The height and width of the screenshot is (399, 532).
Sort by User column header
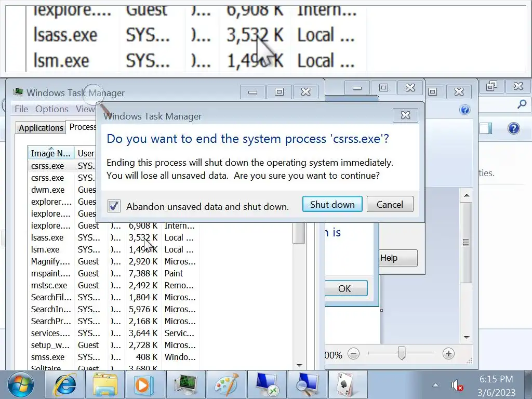pyautogui.click(x=86, y=153)
